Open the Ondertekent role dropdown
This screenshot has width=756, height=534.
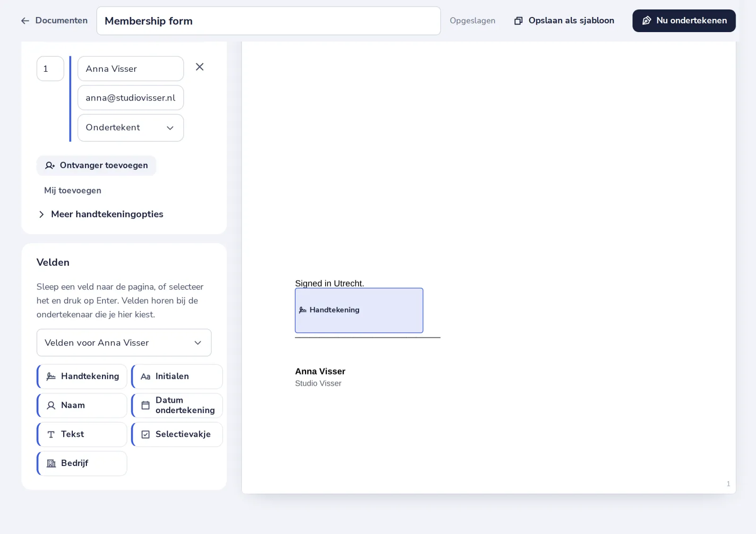click(130, 128)
